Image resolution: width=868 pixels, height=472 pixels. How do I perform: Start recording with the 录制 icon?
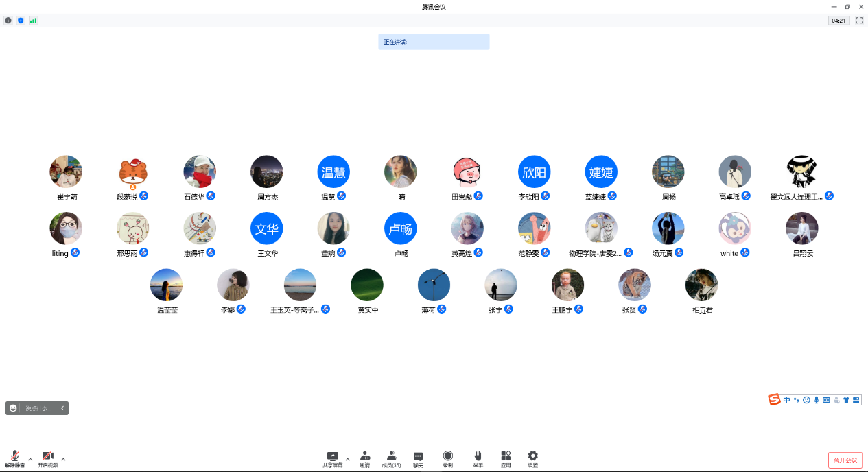click(447, 458)
